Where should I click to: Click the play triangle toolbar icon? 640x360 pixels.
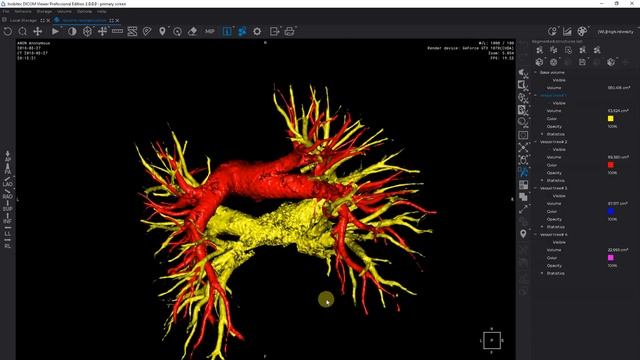pyautogui.click(x=56, y=31)
